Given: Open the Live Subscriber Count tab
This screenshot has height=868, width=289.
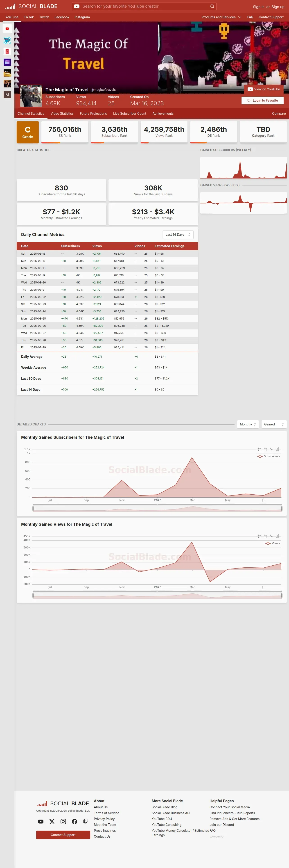Looking at the screenshot, I should [x=129, y=114].
